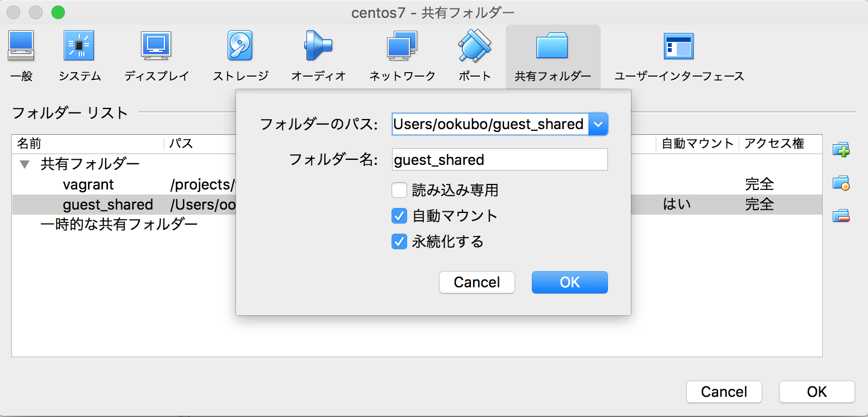Enable the 読み込み専用 checkbox

[x=399, y=190]
